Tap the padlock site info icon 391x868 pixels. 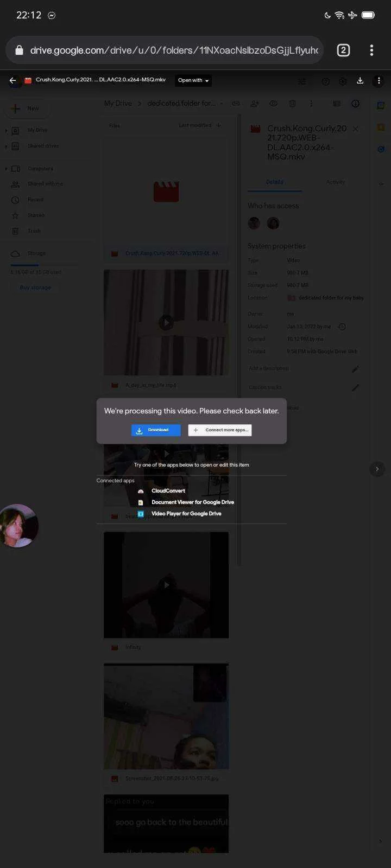coord(20,50)
